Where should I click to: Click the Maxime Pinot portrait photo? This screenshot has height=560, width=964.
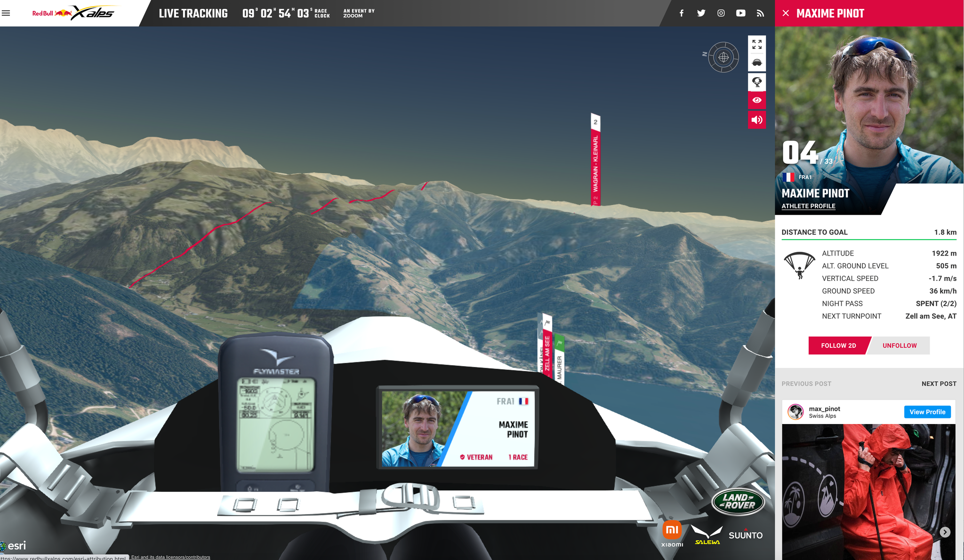click(869, 104)
